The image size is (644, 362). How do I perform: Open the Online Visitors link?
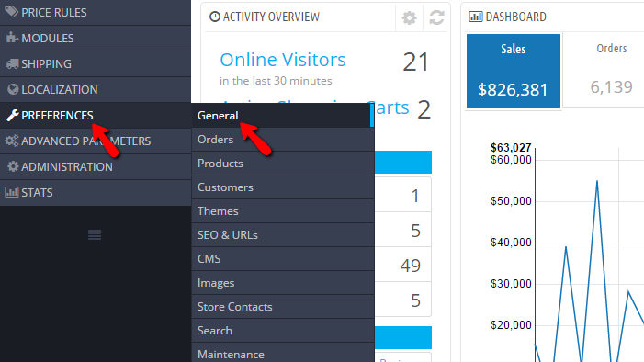pyautogui.click(x=283, y=60)
